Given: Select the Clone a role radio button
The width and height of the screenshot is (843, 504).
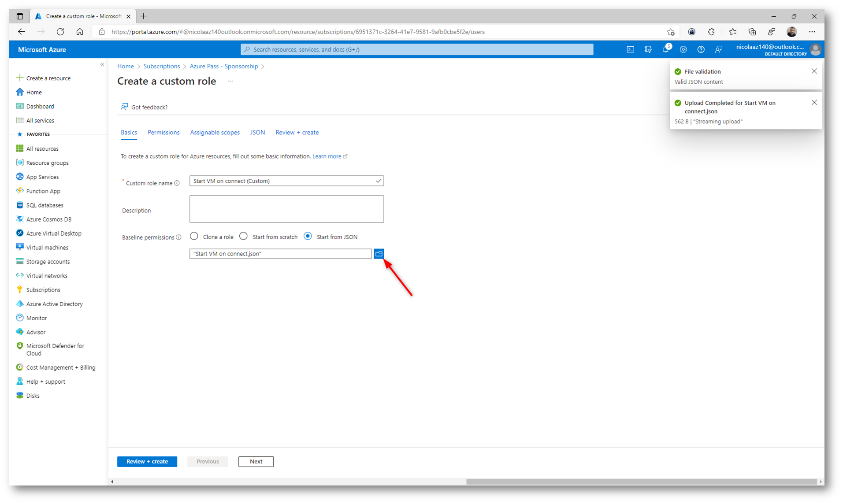Looking at the screenshot, I should 194,237.
